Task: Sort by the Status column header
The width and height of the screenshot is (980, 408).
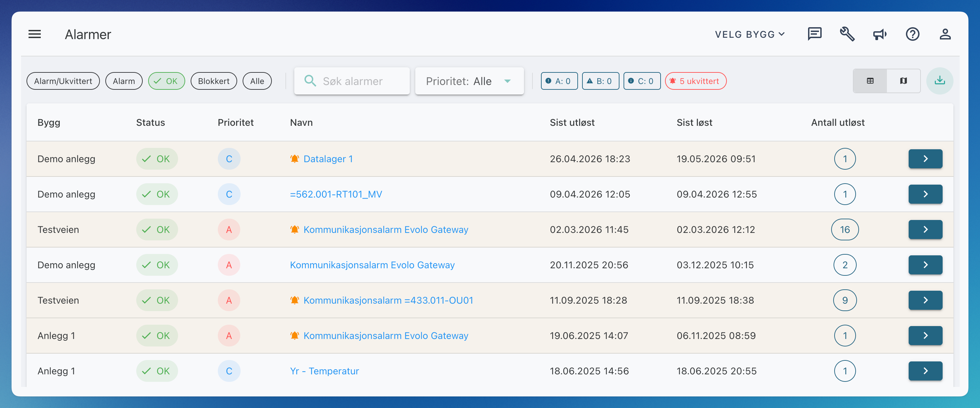Action: [150, 122]
